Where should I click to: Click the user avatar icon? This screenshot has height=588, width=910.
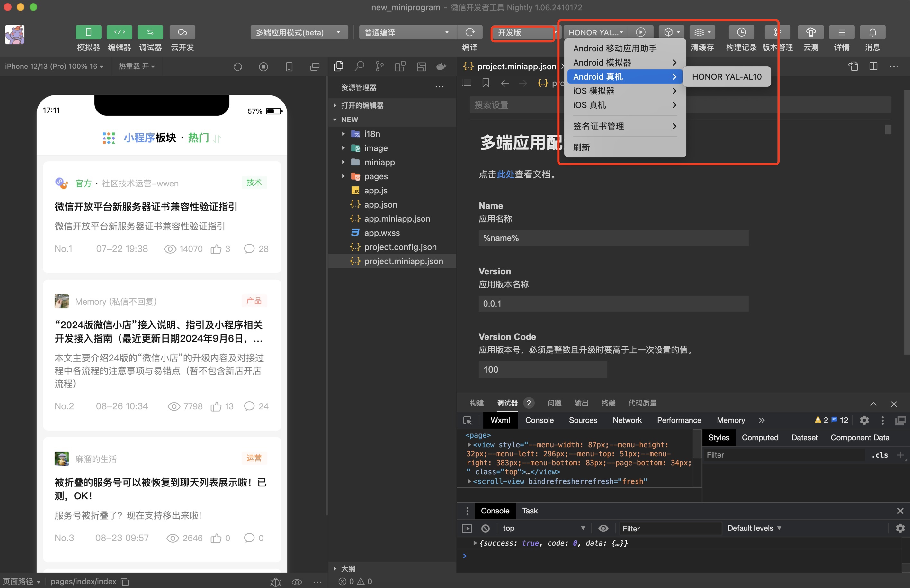point(14,35)
